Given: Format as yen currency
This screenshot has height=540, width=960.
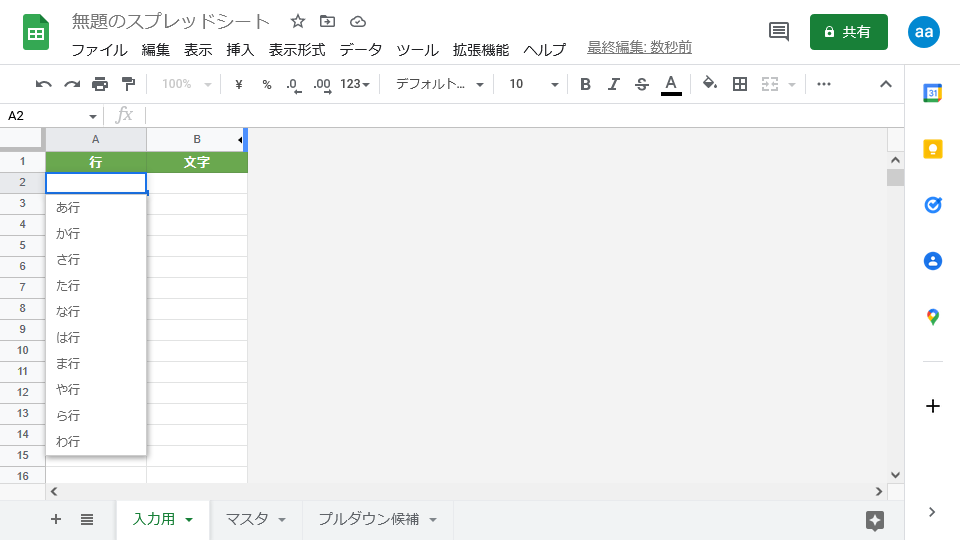Looking at the screenshot, I should [239, 84].
